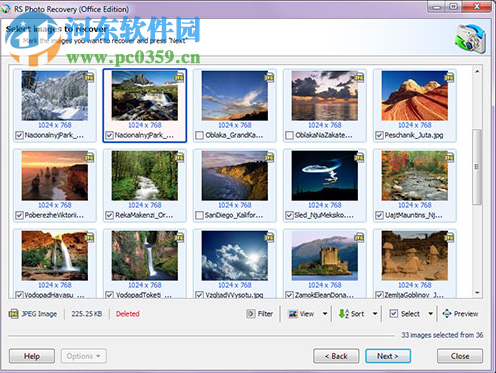The image size is (496, 373).
Task: Select the RekaMakenzi forest river thumbnail
Action: (145, 176)
